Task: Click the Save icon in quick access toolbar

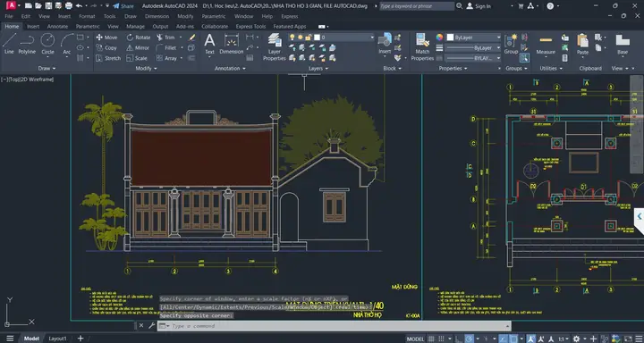Action: point(48,5)
